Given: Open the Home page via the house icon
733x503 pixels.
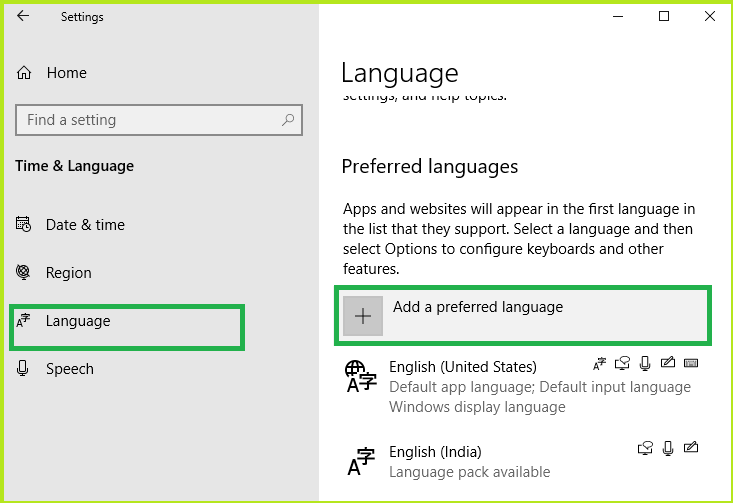Looking at the screenshot, I should coord(24,73).
